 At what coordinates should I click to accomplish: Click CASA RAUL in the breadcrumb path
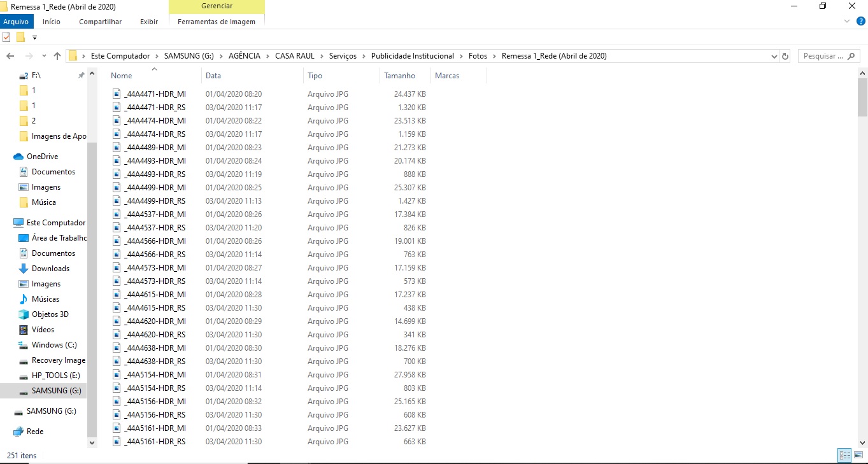click(294, 56)
